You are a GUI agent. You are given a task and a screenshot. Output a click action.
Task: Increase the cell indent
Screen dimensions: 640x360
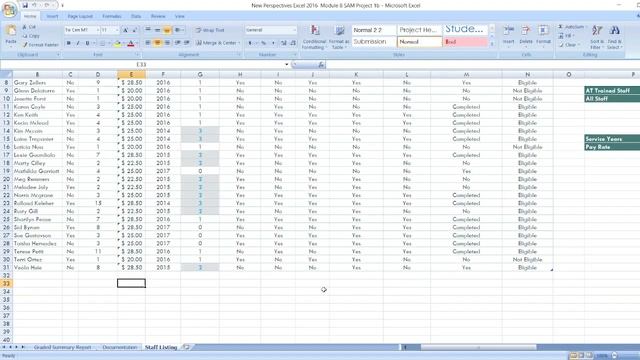pyautogui.click(x=187, y=43)
